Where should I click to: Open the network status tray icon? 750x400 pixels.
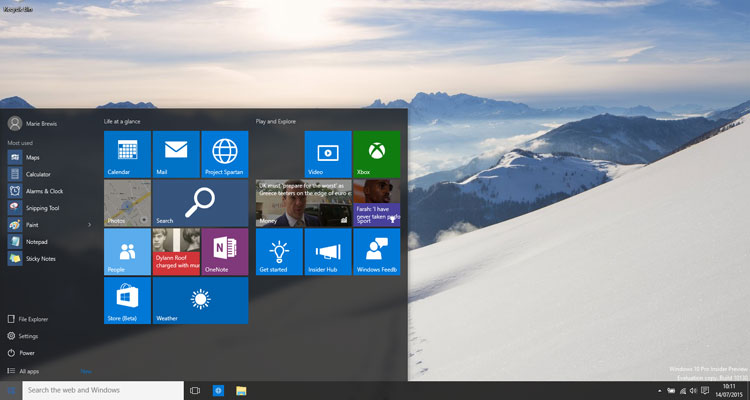click(x=683, y=391)
